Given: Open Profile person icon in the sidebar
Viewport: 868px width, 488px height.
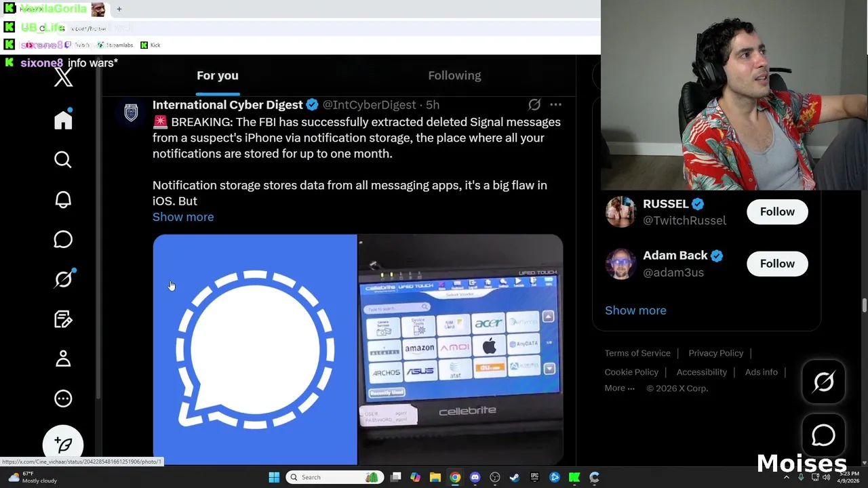Looking at the screenshot, I should click(x=63, y=359).
